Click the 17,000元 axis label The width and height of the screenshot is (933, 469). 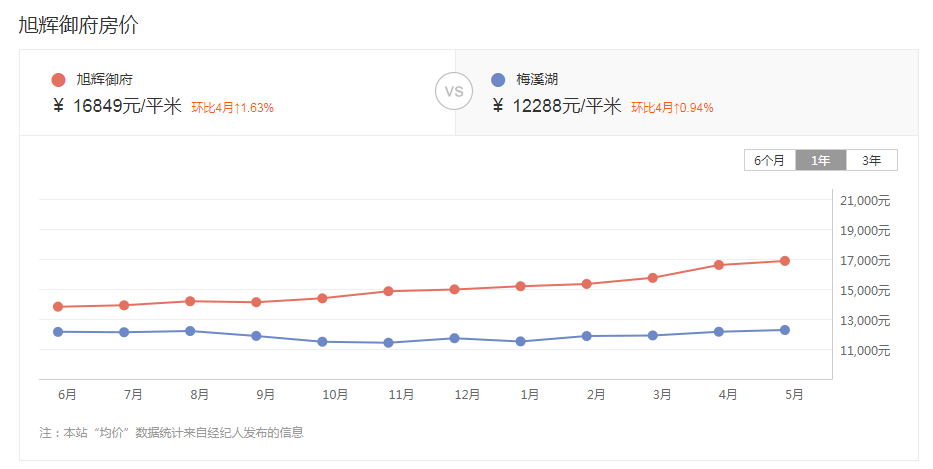(865, 260)
